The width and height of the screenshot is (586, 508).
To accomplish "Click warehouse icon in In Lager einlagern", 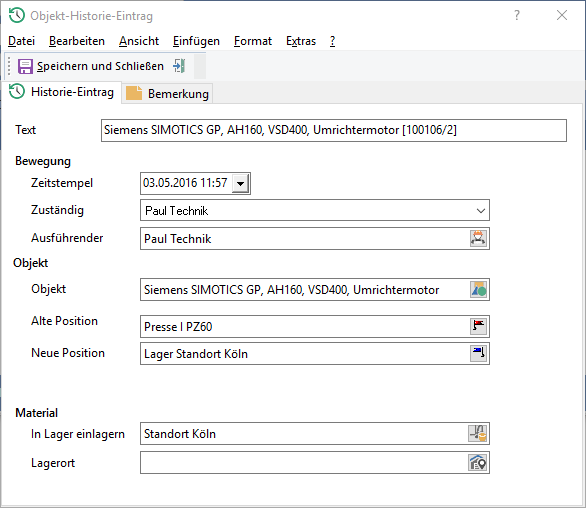I will coord(478,434).
